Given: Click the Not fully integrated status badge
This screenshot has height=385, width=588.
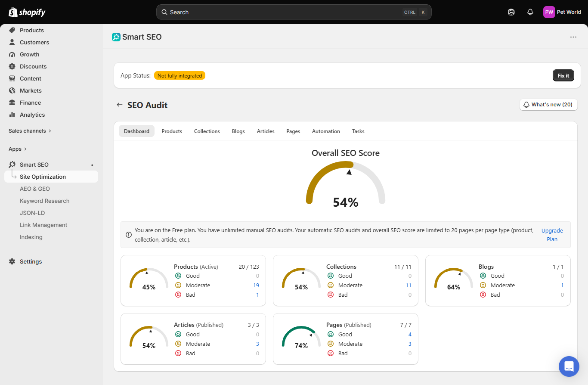Looking at the screenshot, I should [179, 75].
